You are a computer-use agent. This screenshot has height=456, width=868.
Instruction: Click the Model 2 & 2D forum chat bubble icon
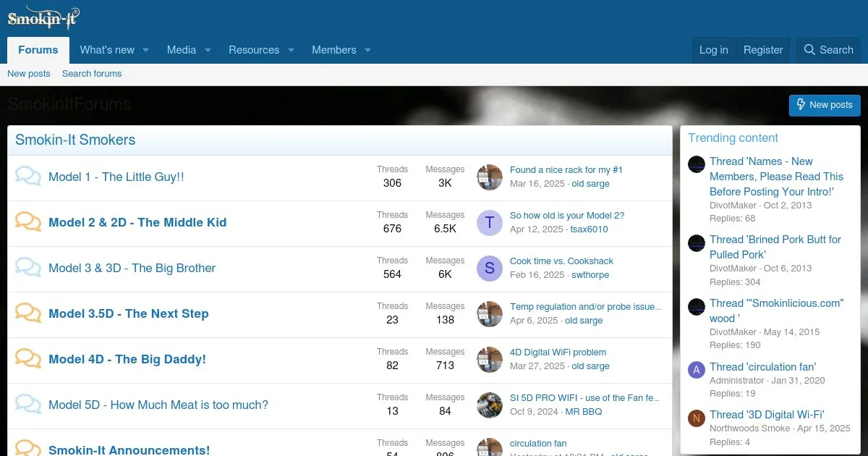[x=28, y=222]
